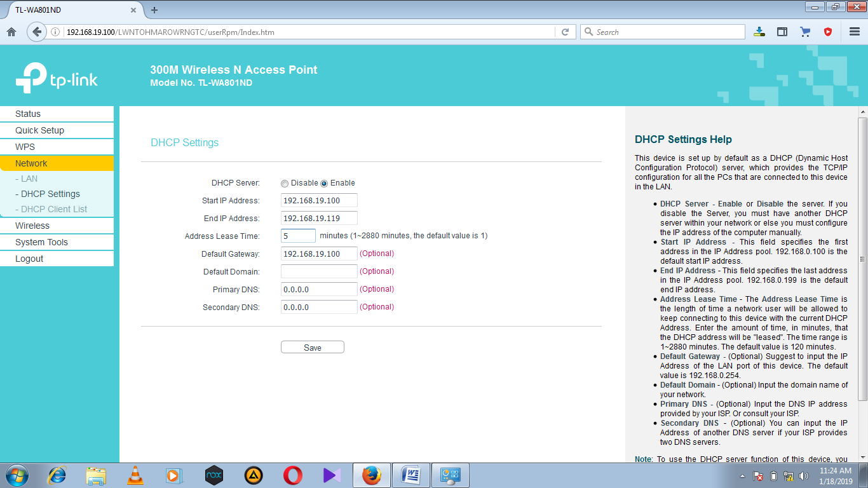Click the Firefox Search box
The image size is (868, 488).
[x=662, y=32]
